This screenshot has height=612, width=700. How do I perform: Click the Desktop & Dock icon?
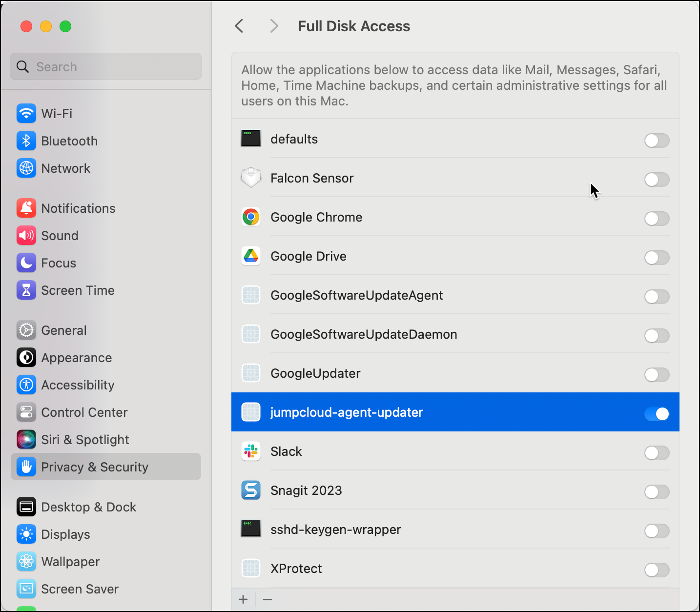point(26,507)
